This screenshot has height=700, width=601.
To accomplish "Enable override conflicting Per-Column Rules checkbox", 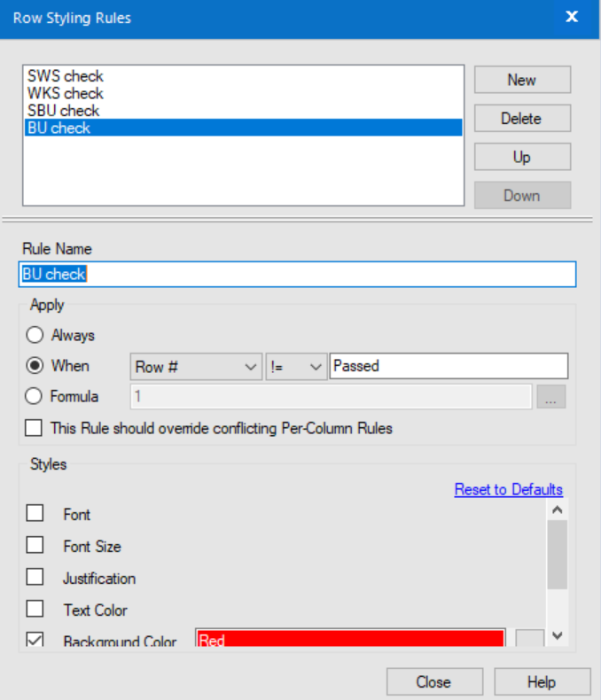I will 34,429.
